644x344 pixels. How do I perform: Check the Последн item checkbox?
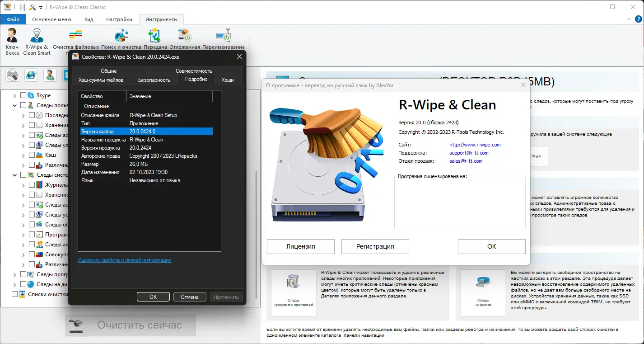pyautogui.click(x=32, y=115)
